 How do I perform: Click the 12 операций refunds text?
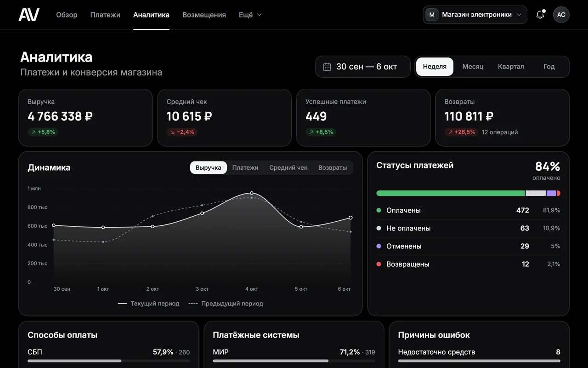(x=500, y=132)
